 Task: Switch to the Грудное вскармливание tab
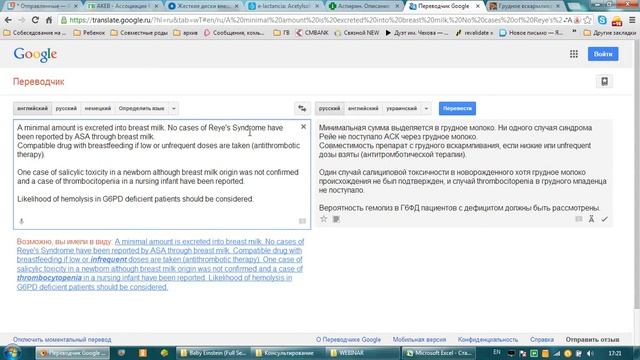click(x=525, y=6)
